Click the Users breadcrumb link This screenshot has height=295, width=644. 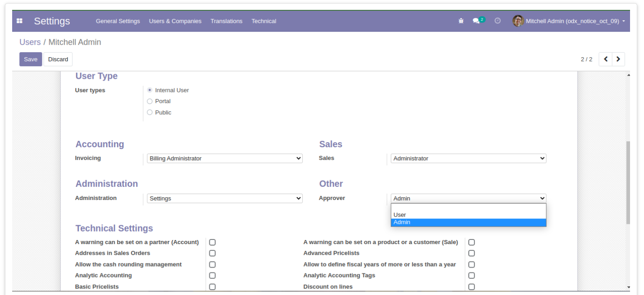[x=30, y=42]
